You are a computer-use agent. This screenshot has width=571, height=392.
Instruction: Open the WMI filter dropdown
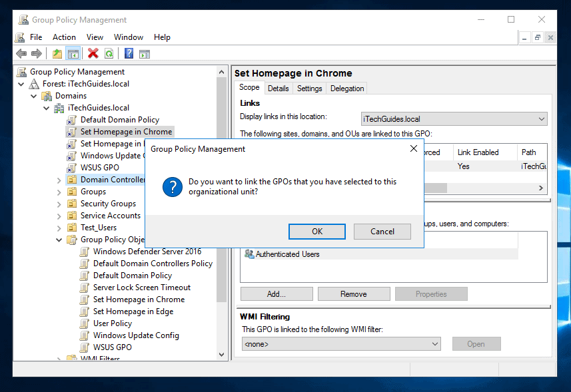pyautogui.click(x=341, y=344)
